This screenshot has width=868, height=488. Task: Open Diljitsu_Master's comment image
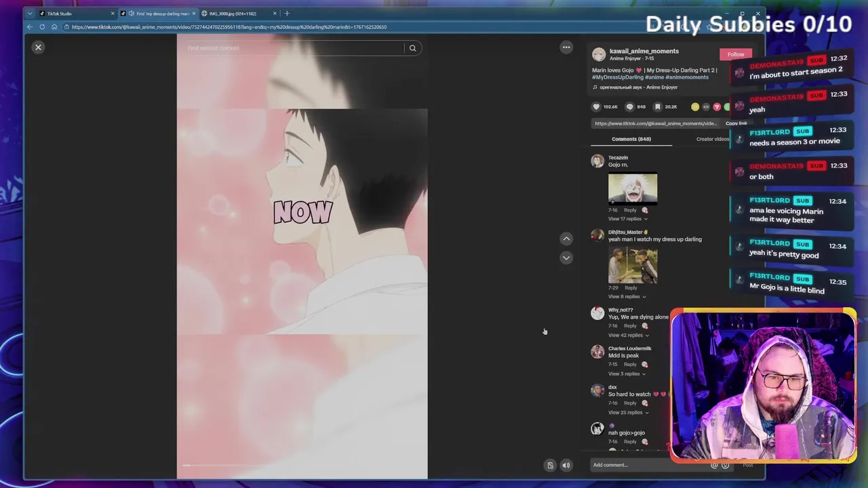(633, 266)
